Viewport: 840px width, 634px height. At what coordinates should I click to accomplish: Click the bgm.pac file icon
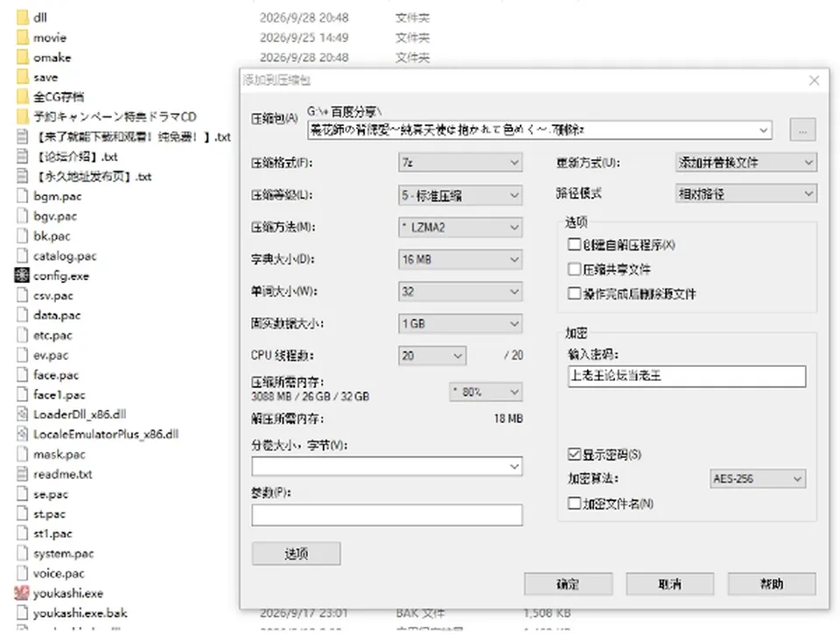23,196
